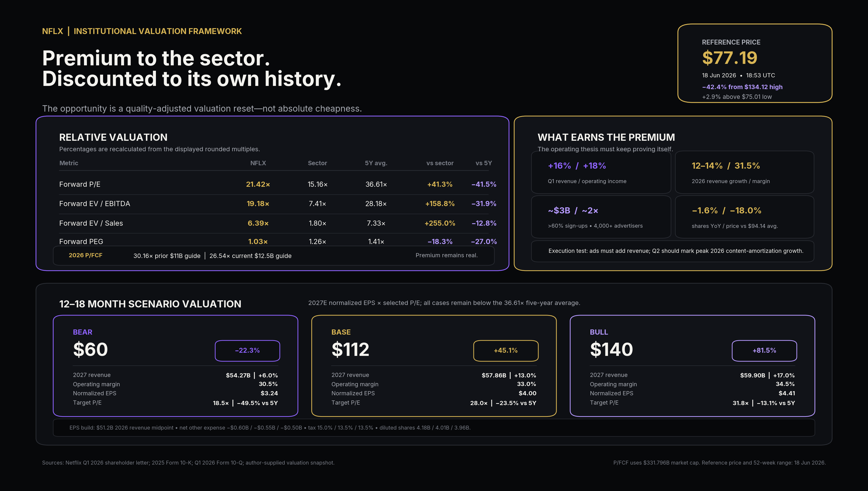The image size is (868, 491).
Task: Click the BASE $112 price target
Action: click(x=350, y=349)
